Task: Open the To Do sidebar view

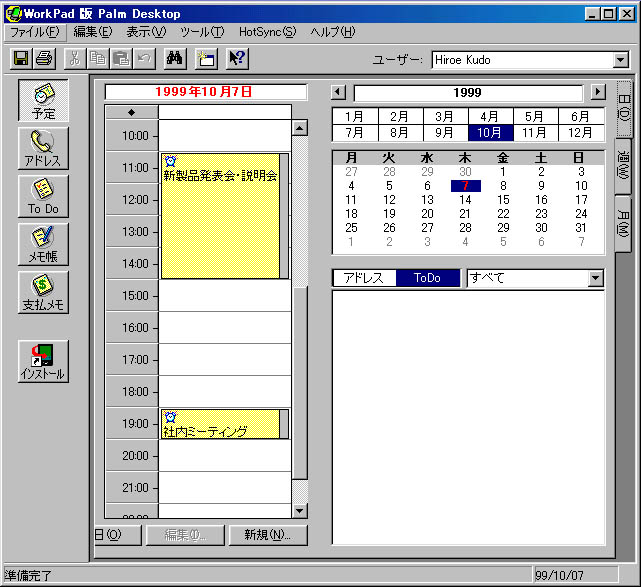Action: [x=43, y=196]
